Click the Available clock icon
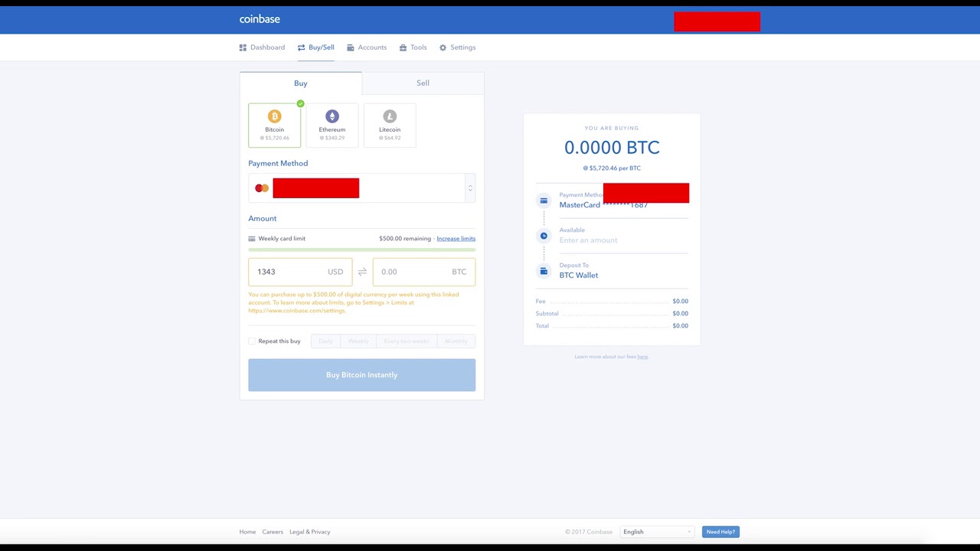The height and width of the screenshot is (551, 980). click(x=544, y=236)
